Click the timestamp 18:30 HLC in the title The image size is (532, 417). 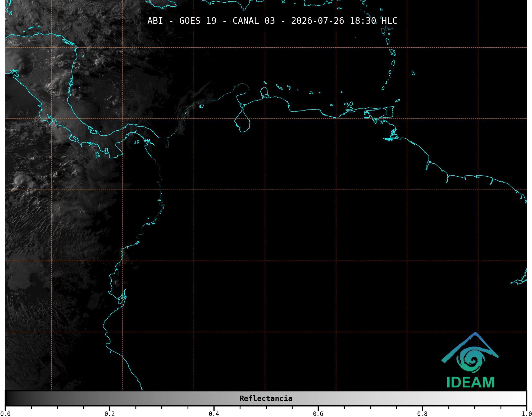pos(374,21)
